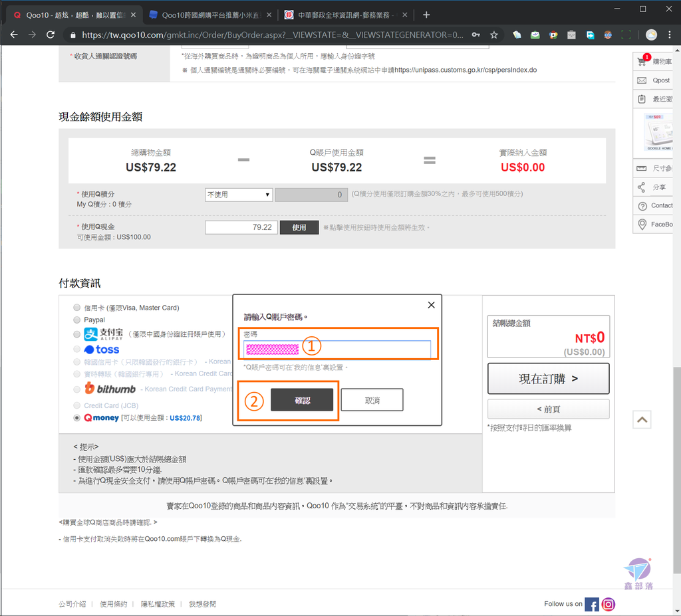Choose Alipay (支付宝) payment option
This screenshot has height=616, width=681.
click(77, 334)
